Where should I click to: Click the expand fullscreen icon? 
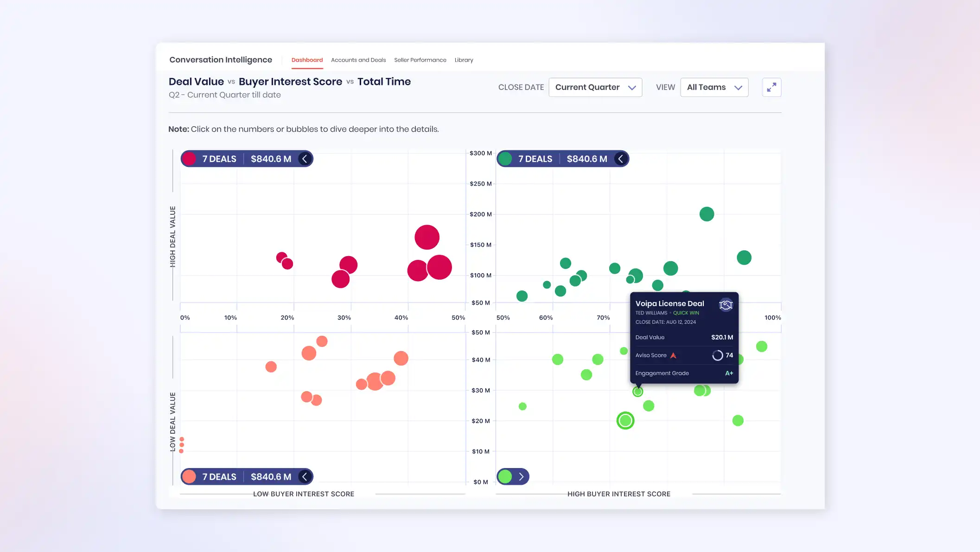pyautogui.click(x=771, y=87)
